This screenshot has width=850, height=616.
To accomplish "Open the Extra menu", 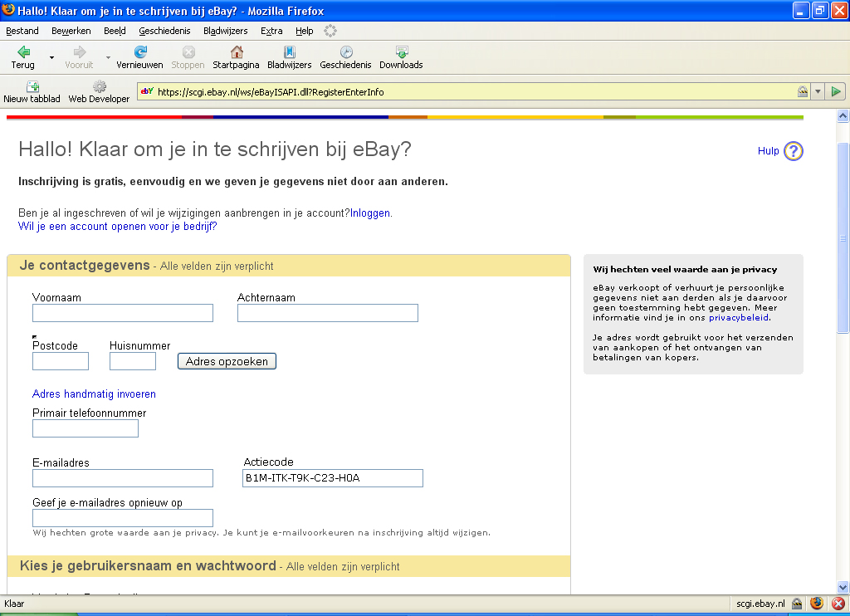I will [271, 31].
